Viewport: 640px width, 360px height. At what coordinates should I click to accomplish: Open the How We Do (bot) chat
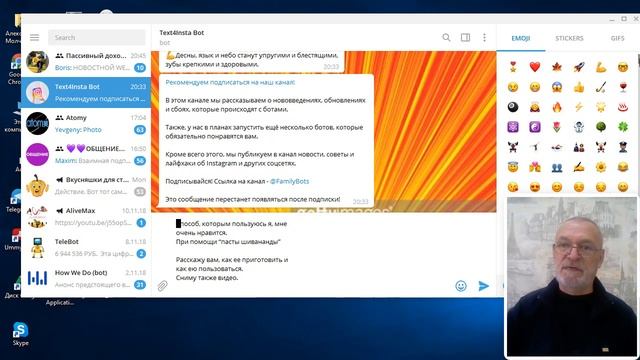(x=86, y=278)
